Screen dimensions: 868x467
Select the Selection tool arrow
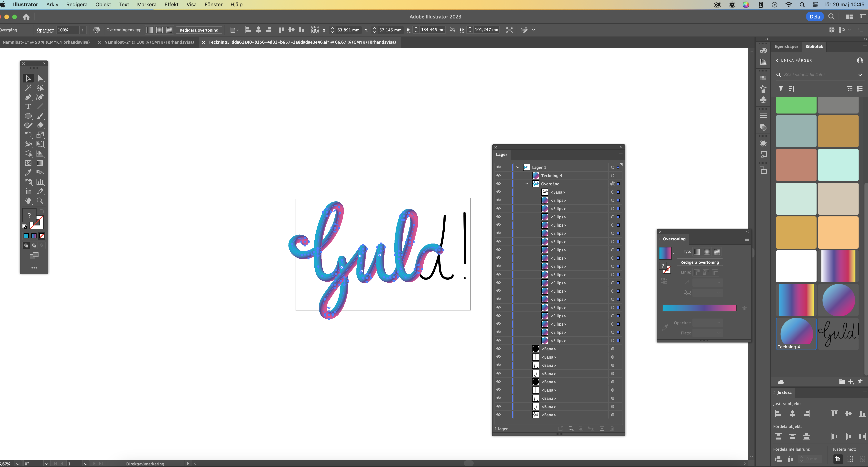click(28, 78)
